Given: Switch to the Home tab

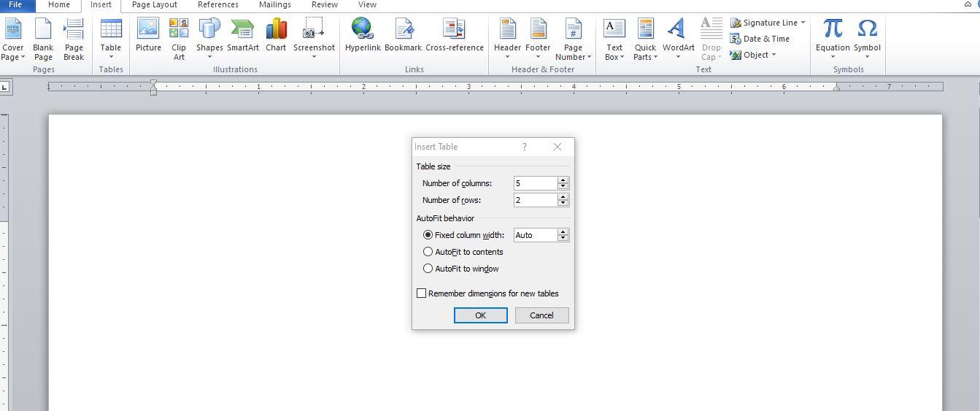Looking at the screenshot, I should [x=58, y=5].
